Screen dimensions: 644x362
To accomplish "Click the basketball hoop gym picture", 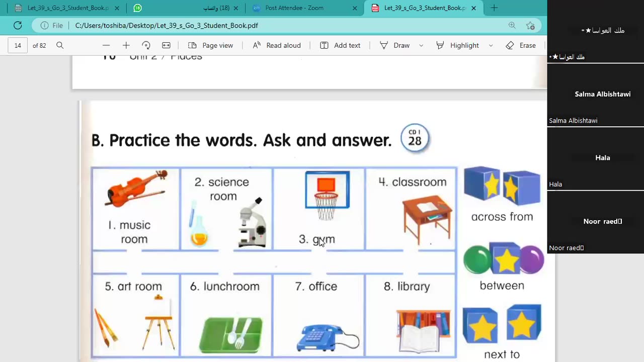I will click(327, 196).
